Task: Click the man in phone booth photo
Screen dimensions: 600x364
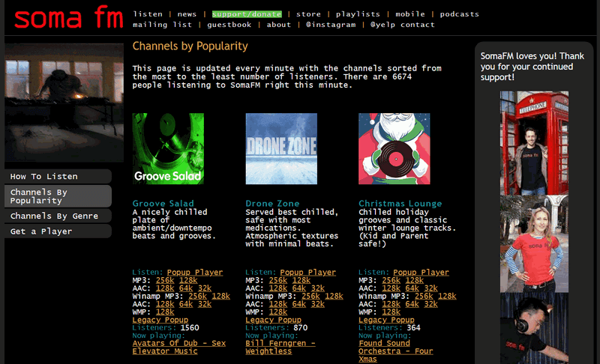Action: 534,143
